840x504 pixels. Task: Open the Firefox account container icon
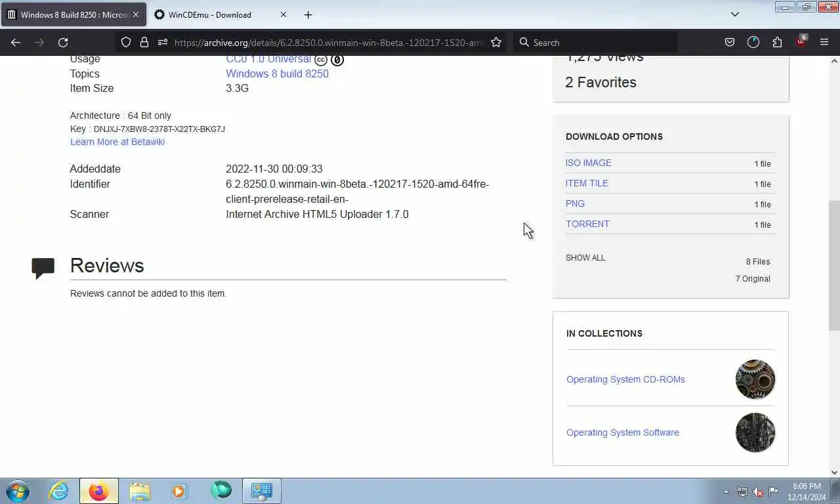click(753, 42)
